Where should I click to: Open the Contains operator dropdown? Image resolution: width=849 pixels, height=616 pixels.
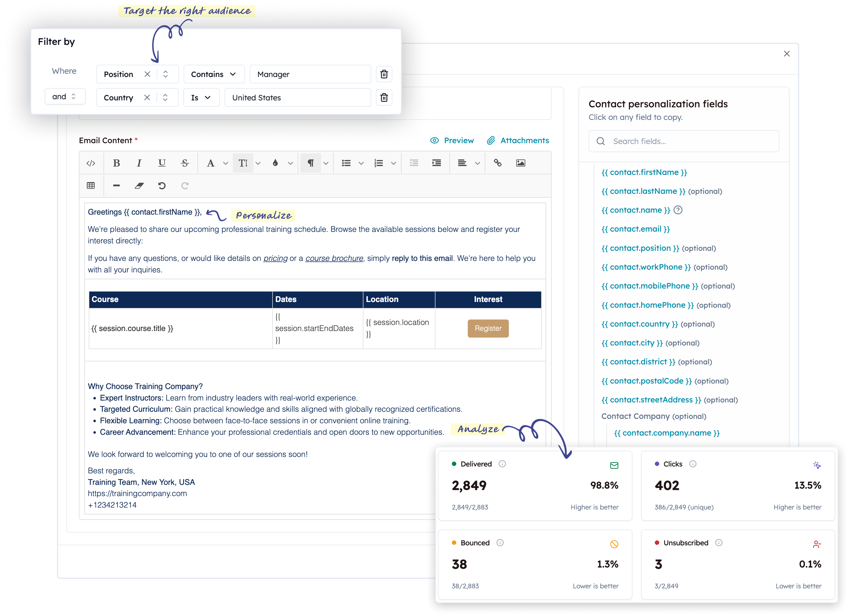pyautogui.click(x=214, y=74)
